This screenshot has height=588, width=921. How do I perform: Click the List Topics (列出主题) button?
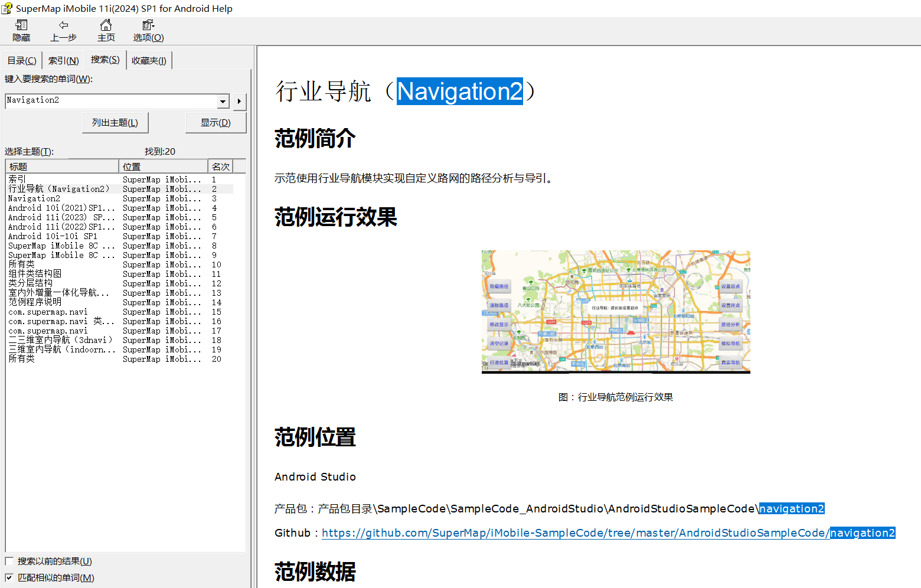tap(115, 123)
